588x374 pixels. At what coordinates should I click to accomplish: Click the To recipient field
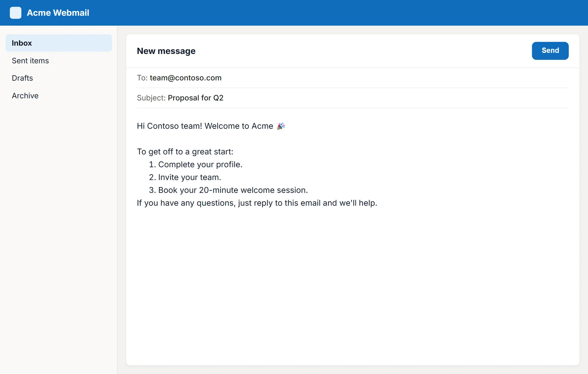[352, 78]
